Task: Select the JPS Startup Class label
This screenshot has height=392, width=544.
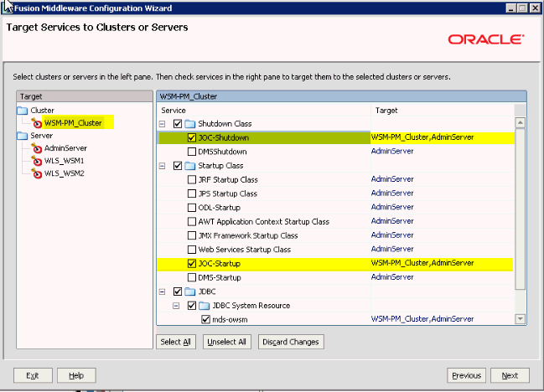Action: click(x=228, y=193)
